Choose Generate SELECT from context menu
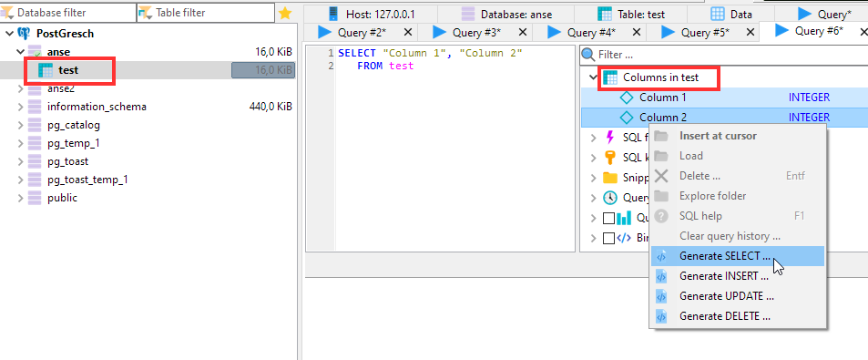Image resolution: width=868 pixels, height=360 pixels. pyautogui.click(x=738, y=256)
